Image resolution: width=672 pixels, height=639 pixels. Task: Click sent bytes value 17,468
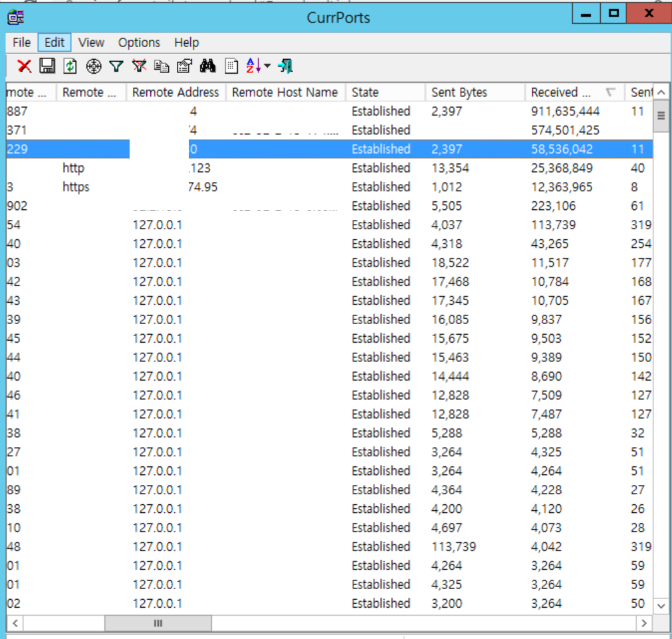[x=450, y=282]
